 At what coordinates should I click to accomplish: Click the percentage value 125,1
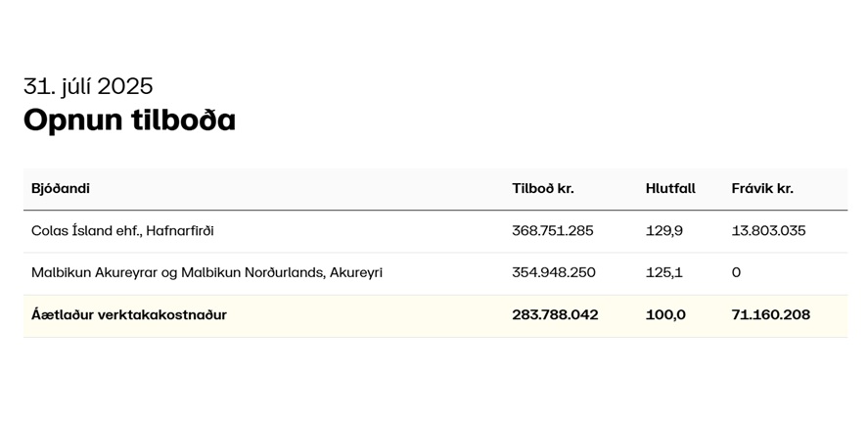663,273
